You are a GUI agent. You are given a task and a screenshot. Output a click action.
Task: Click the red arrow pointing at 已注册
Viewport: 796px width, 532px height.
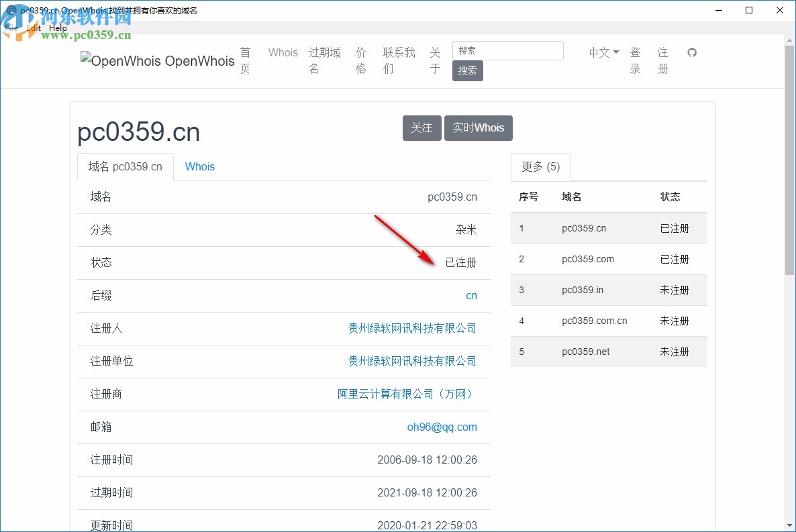click(x=406, y=238)
